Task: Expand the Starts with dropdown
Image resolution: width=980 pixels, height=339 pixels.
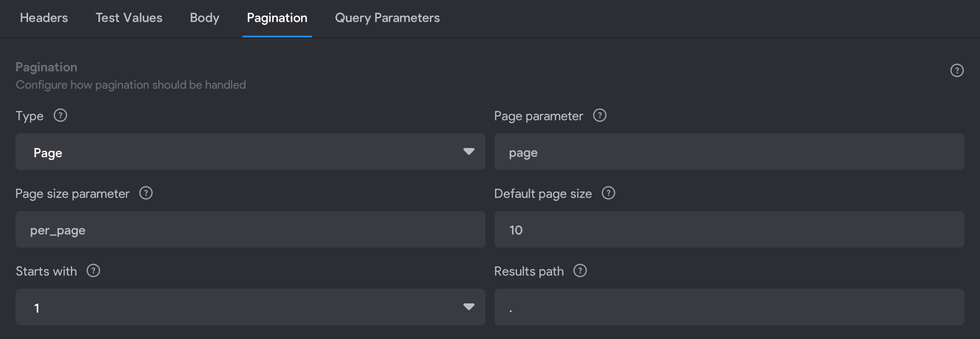Action: (x=250, y=307)
